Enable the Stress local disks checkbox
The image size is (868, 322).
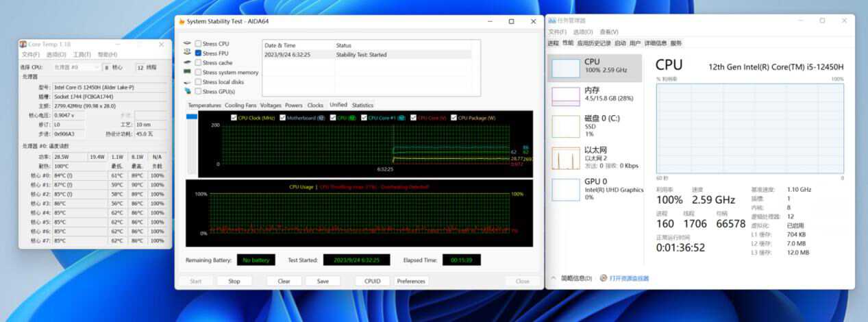(x=198, y=82)
